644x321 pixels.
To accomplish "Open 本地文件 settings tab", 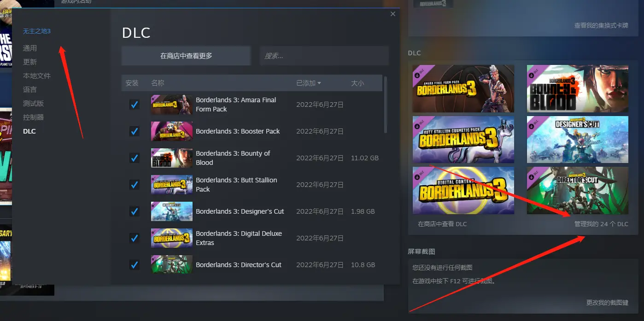I will 37,76.
